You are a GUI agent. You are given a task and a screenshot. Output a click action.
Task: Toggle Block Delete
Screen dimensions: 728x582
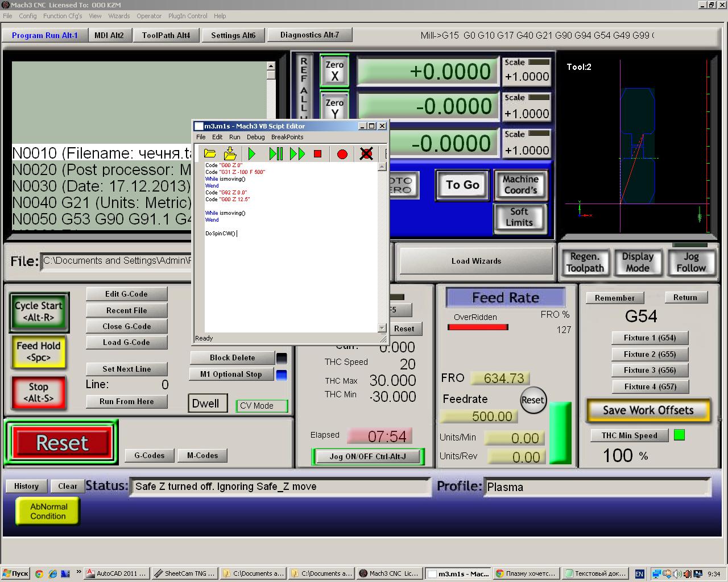232,358
